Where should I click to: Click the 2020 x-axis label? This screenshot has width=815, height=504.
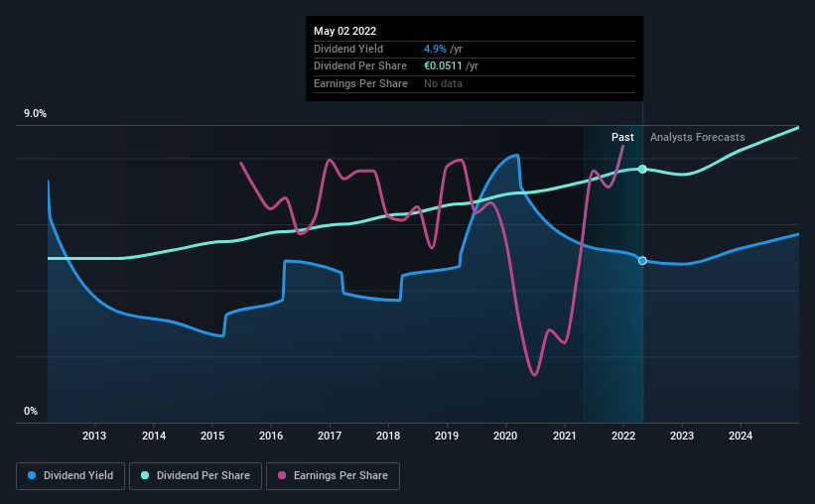point(505,436)
